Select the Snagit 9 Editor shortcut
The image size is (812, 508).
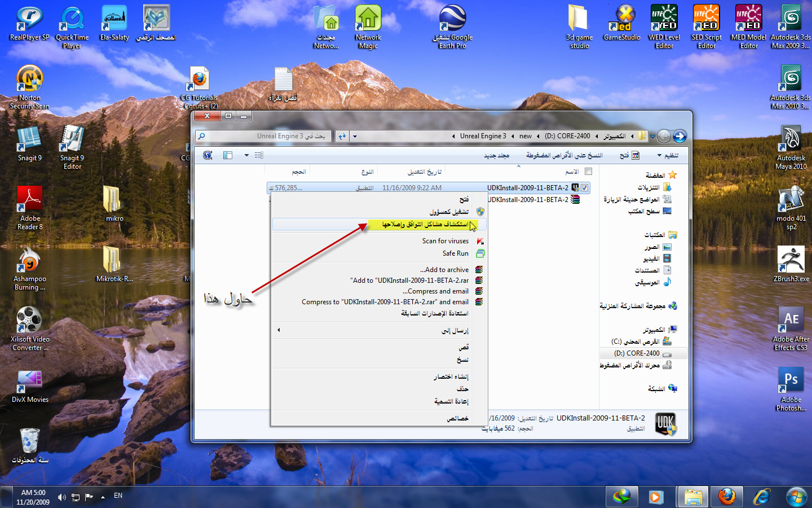click(x=72, y=148)
